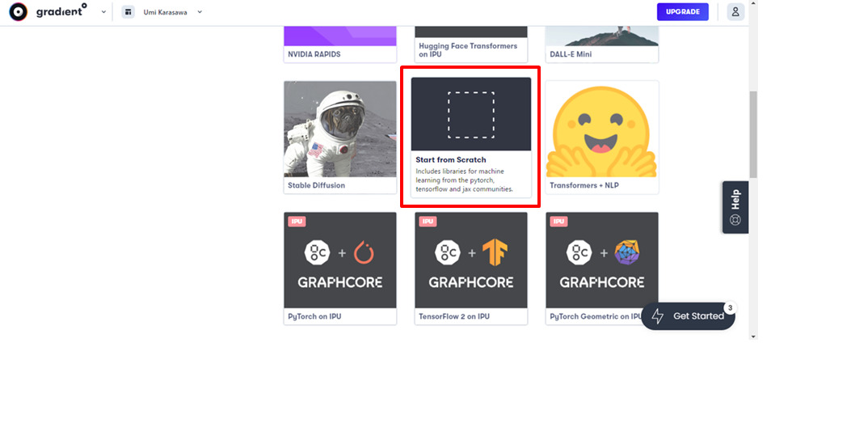
Task: Open the Stable Diffusion astronaut thumbnail
Action: click(x=340, y=129)
